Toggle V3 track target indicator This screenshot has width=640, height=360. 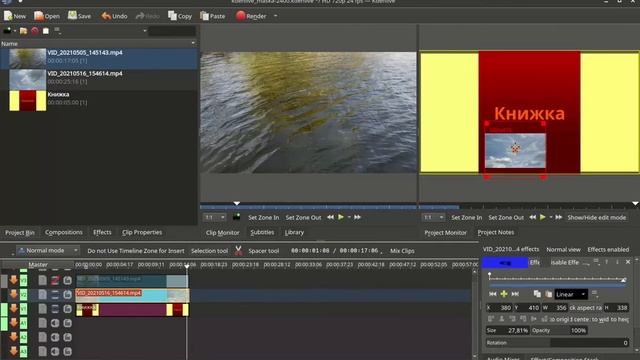click(24, 280)
